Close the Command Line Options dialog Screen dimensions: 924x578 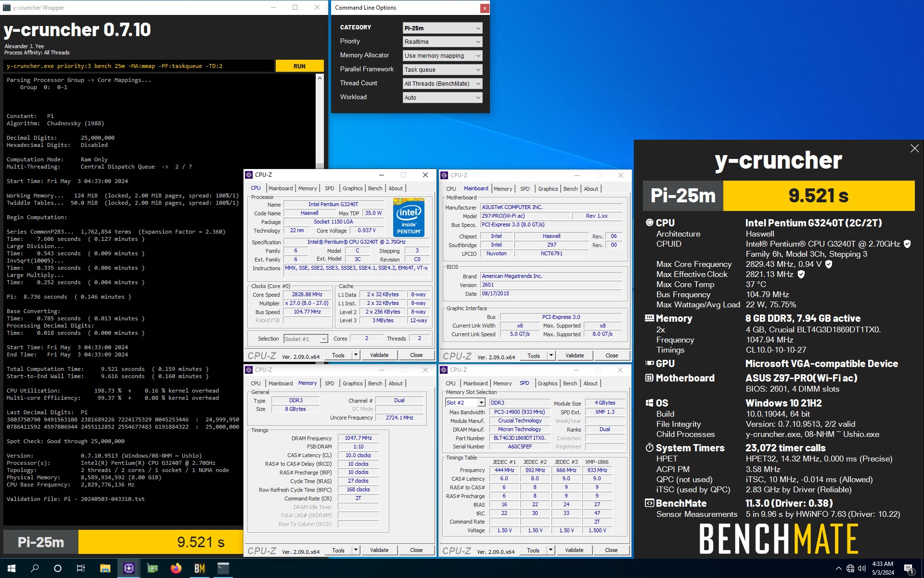pos(485,8)
